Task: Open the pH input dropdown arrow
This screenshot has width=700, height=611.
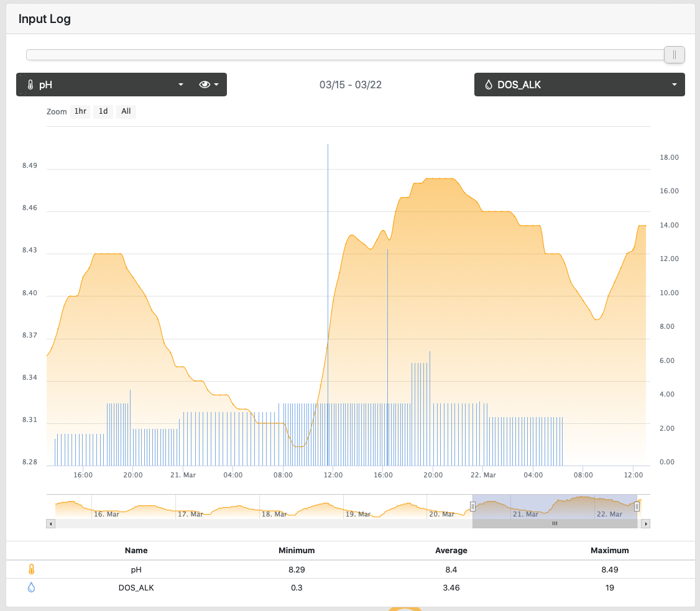Action: [x=181, y=85]
